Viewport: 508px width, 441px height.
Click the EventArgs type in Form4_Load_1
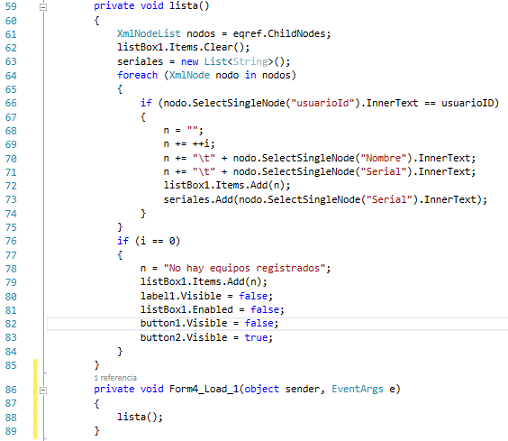(357, 389)
